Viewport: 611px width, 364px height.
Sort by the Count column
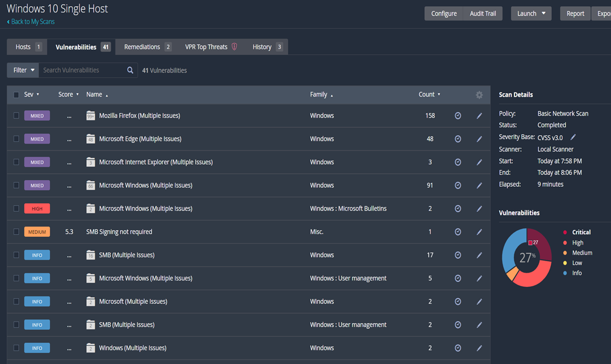pos(429,94)
